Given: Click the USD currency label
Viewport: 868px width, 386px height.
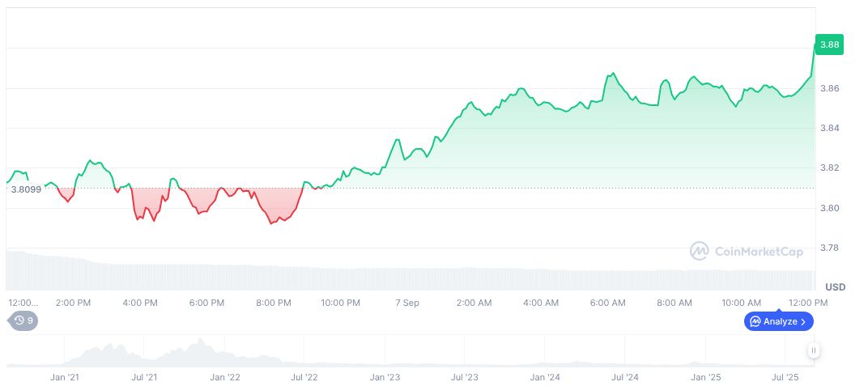Looking at the screenshot, I should (x=835, y=287).
